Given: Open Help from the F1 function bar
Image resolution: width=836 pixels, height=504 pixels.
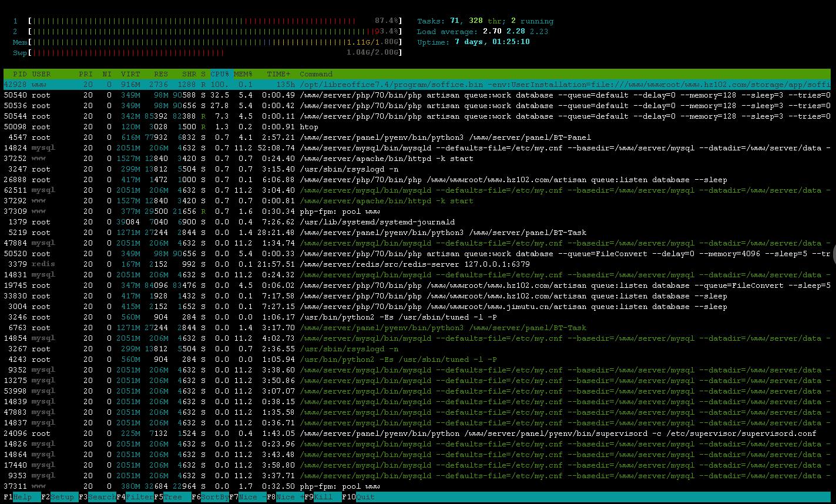Looking at the screenshot, I should pyautogui.click(x=22, y=497).
